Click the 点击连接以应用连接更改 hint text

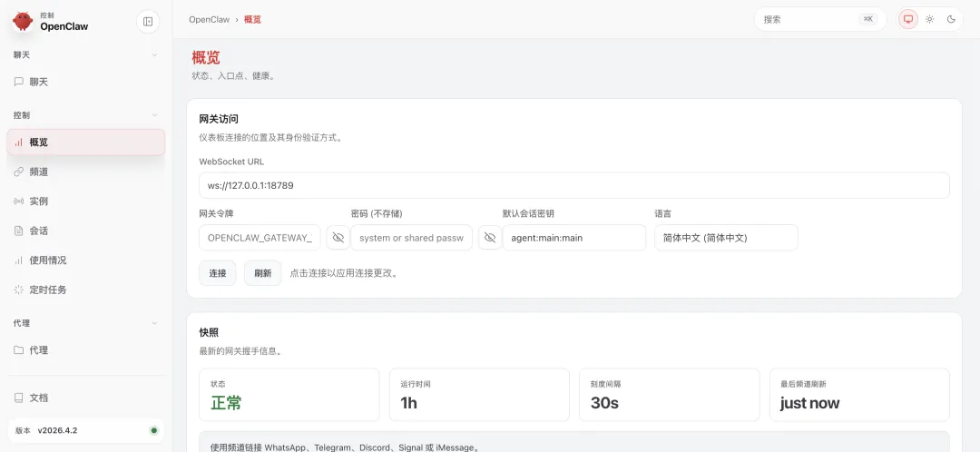[x=345, y=273]
